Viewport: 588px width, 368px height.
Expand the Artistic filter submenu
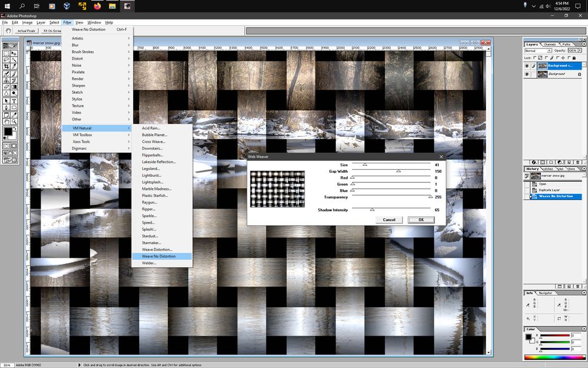click(97, 38)
